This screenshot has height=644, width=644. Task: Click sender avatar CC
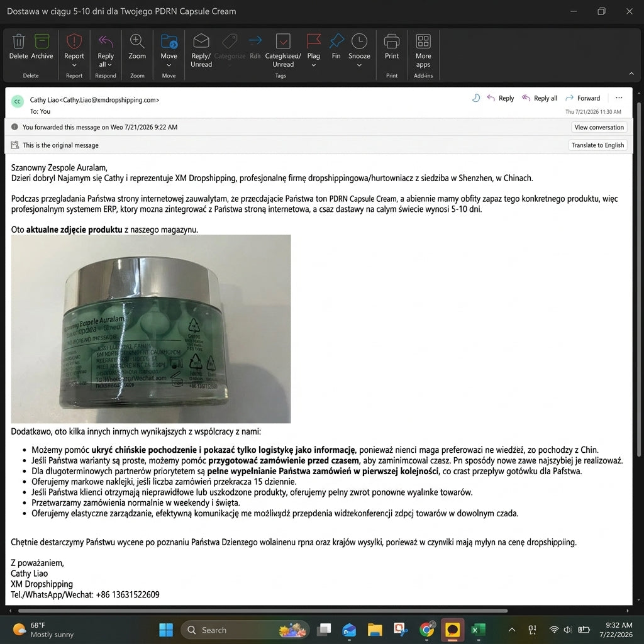(17, 101)
